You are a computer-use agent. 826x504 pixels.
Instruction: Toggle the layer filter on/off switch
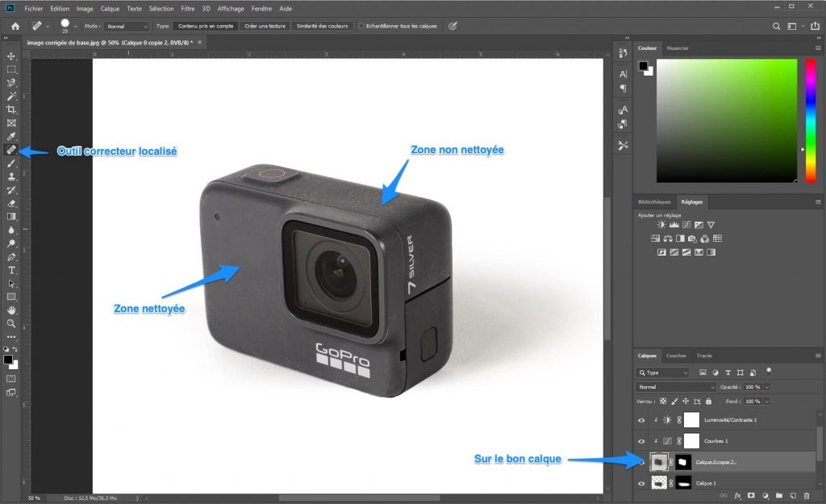point(769,371)
